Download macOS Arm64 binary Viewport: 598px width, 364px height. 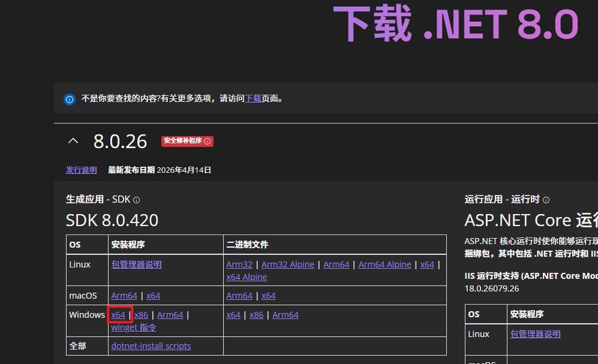[x=239, y=296]
